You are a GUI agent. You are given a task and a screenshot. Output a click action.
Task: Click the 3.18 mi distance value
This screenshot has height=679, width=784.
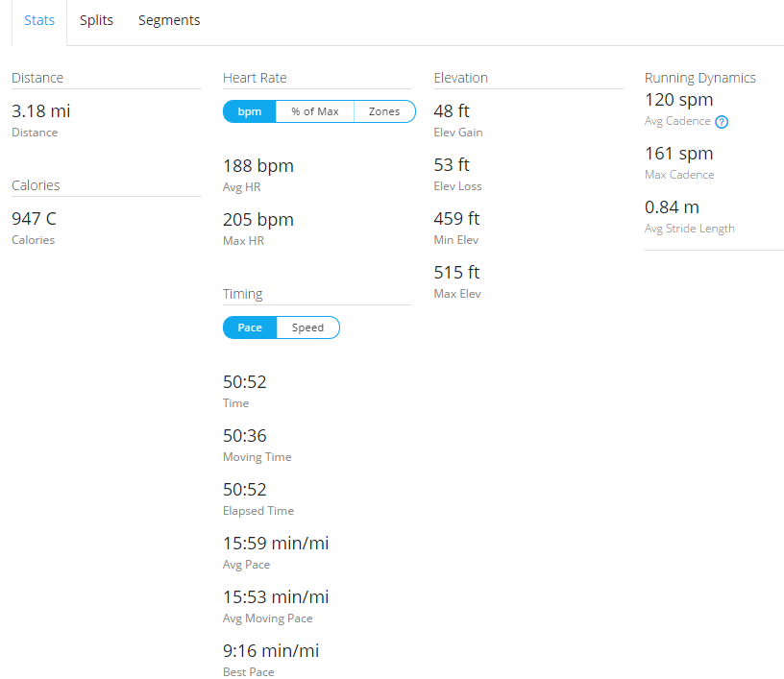point(41,111)
